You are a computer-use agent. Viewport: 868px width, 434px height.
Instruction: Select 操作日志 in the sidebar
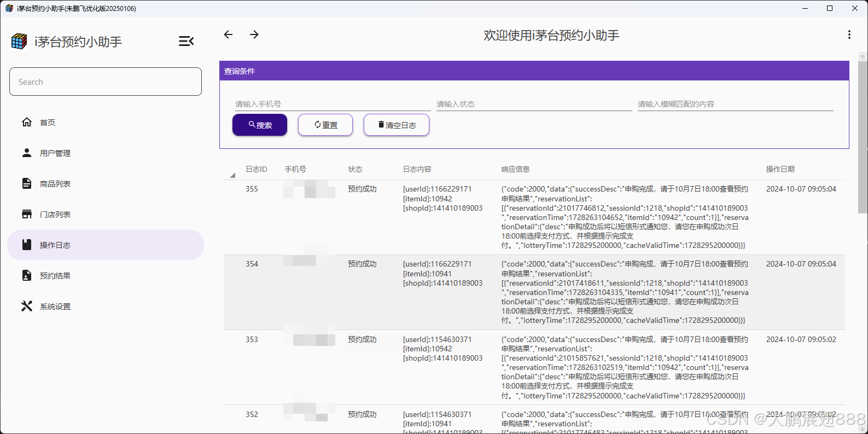click(x=106, y=245)
